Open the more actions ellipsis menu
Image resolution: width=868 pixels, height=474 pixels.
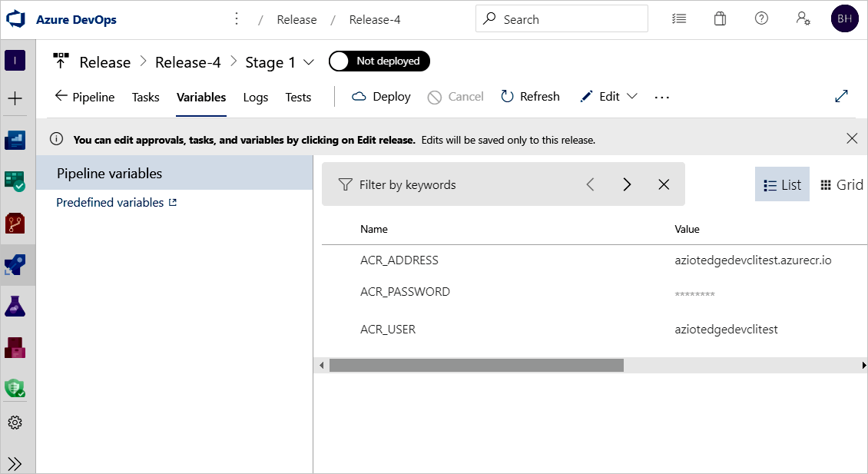pyautogui.click(x=661, y=96)
